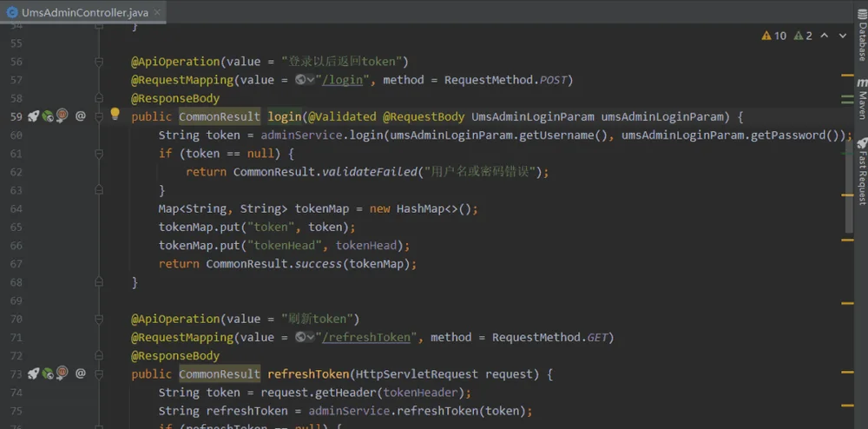The width and height of the screenshot is (868, 429).
Task: Collapse the if block fold at line 61
Action: 99,154
